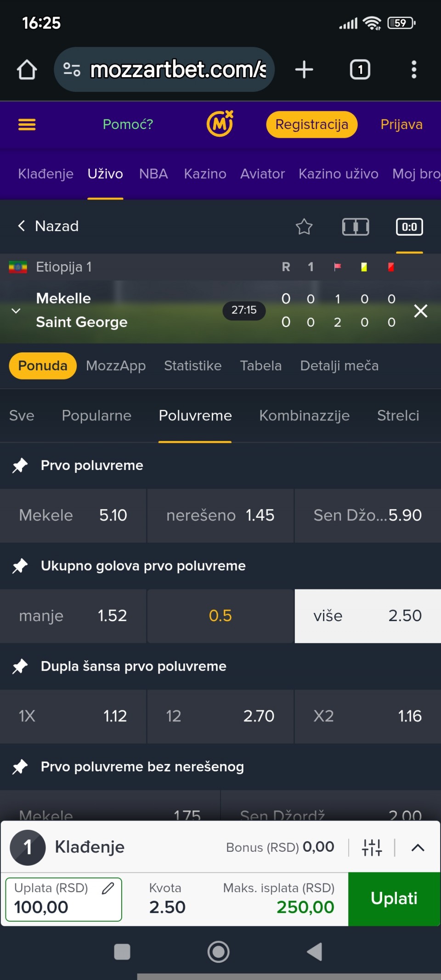
Task: Tap the Mozzart logo icon
Action: (220, 124)
